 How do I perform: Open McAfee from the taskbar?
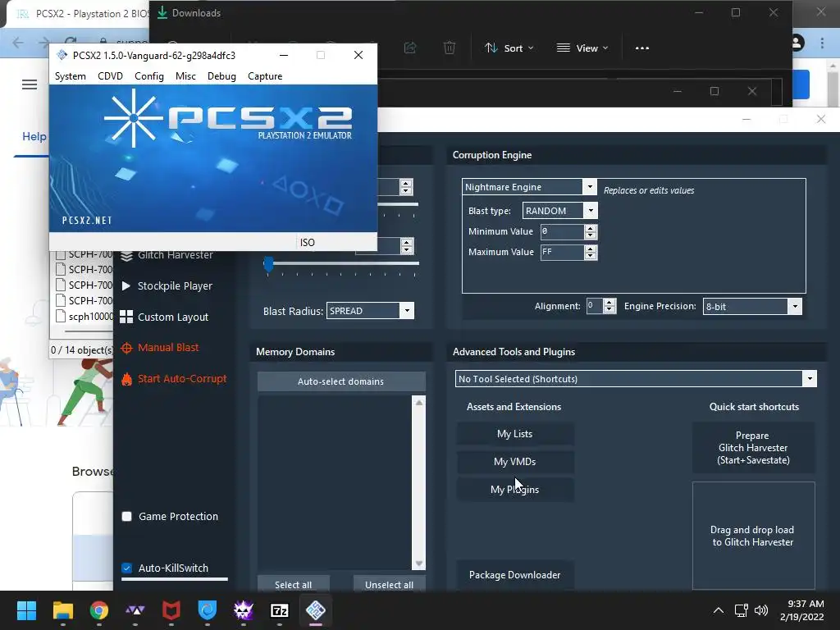[171, 610]
